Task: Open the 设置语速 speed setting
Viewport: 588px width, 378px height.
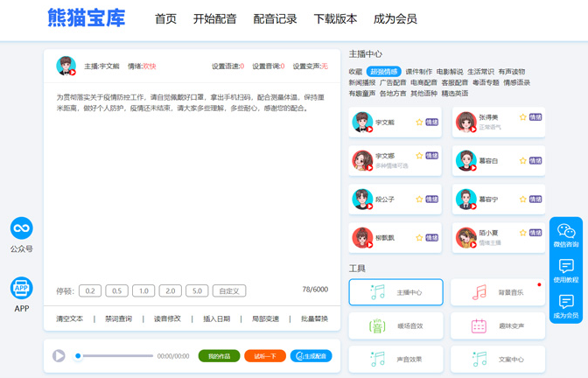Action: (228, 66)
